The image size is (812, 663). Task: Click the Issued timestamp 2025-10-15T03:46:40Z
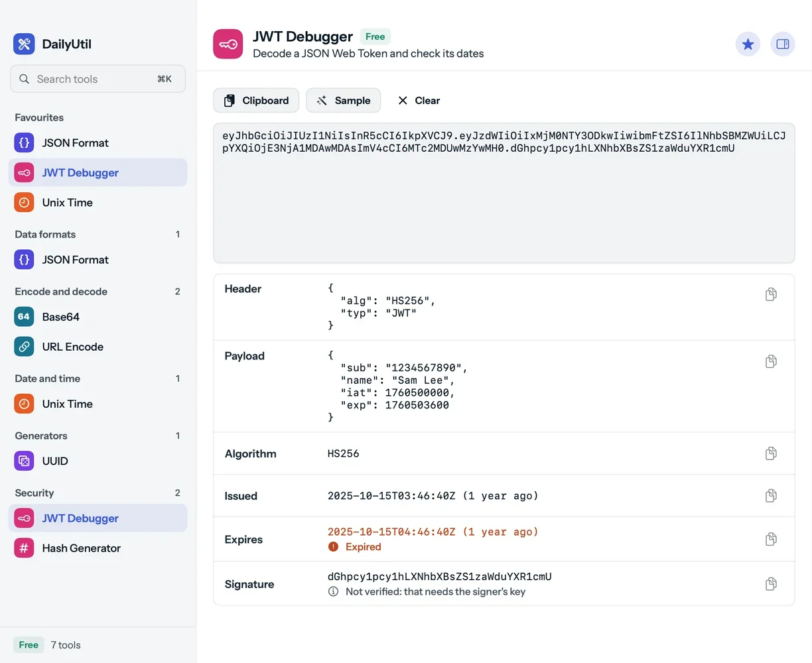[x=391, y=496]
